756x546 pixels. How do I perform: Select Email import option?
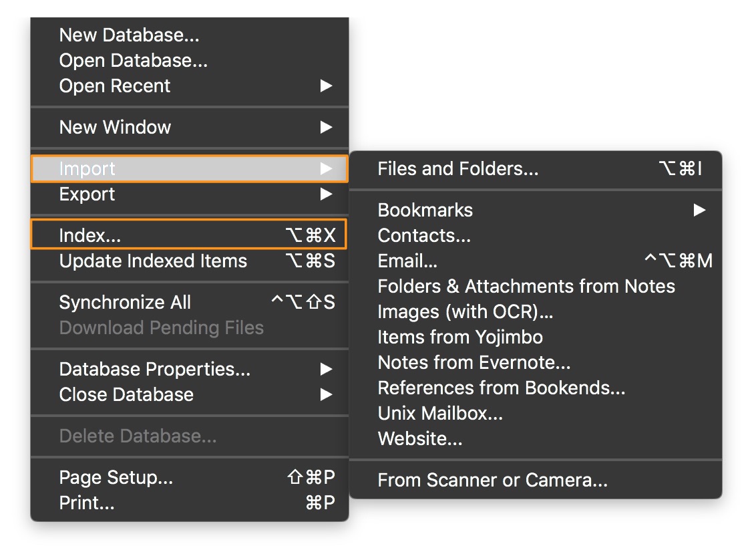click(407, 261)
